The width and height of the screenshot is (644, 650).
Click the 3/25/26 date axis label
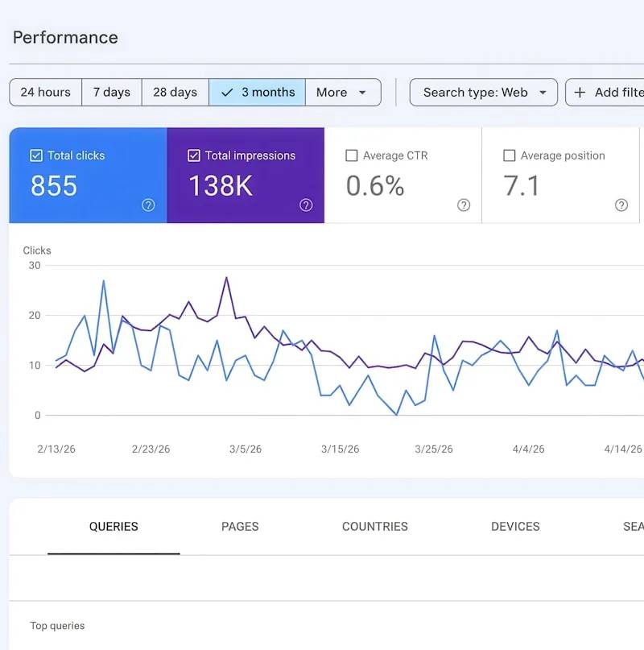(x=434, y=449)
